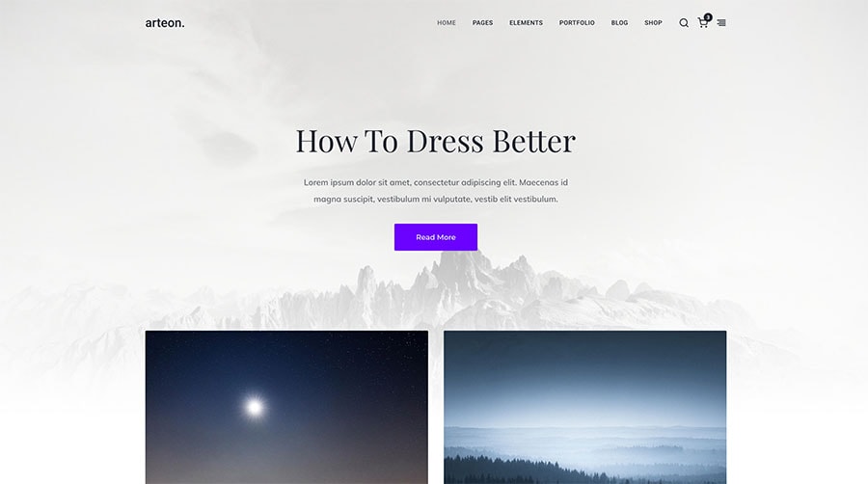Screen dimensions: 868x484
Task: Open the PORTFOLIO menu
Action: click(x=577, y=23)
